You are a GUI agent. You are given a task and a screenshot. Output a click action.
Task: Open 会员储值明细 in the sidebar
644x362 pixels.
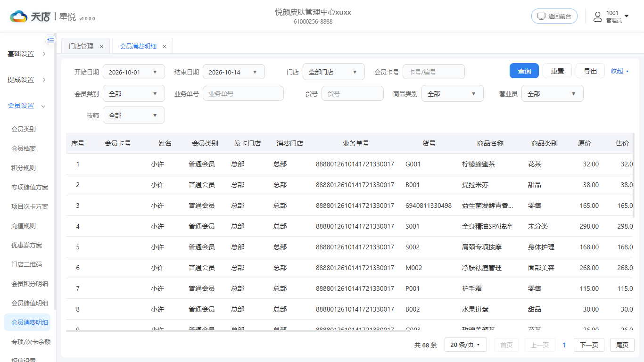click(30, 303)
